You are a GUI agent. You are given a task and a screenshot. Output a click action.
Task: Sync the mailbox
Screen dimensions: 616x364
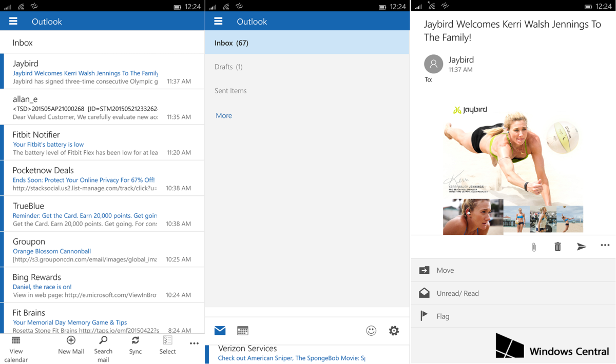(x=136, y=345)
